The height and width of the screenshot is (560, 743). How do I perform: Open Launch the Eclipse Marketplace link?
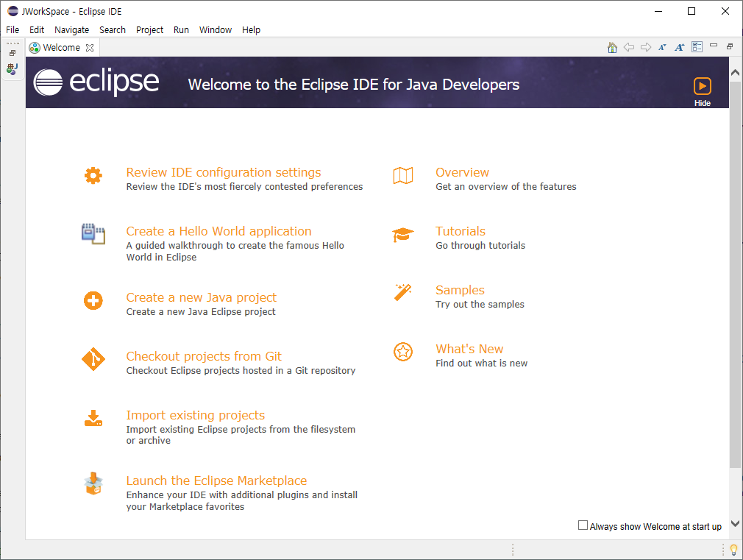tap(216, 481)
